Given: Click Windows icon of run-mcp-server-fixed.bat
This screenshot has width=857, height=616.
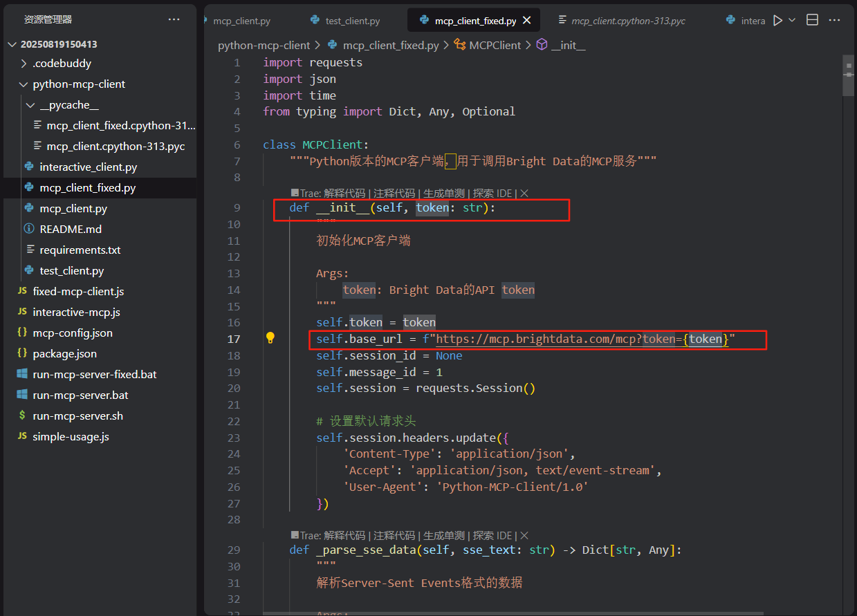Looking at the screenshot, I should 22,374.
